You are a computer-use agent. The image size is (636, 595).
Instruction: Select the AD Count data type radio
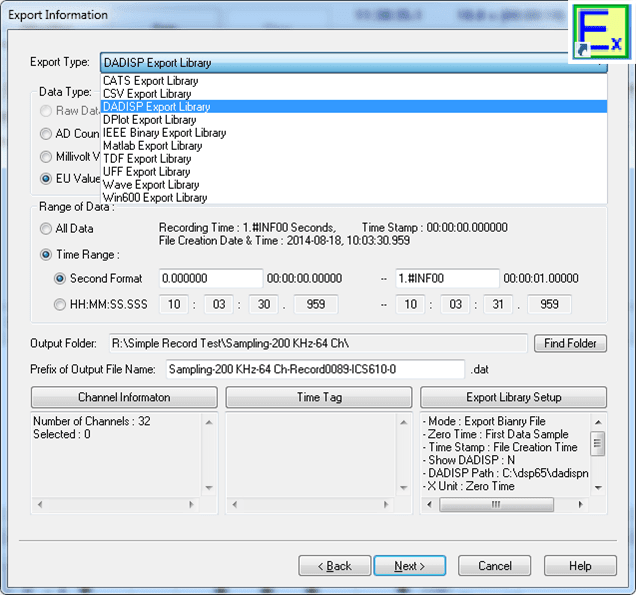[46, 133]
